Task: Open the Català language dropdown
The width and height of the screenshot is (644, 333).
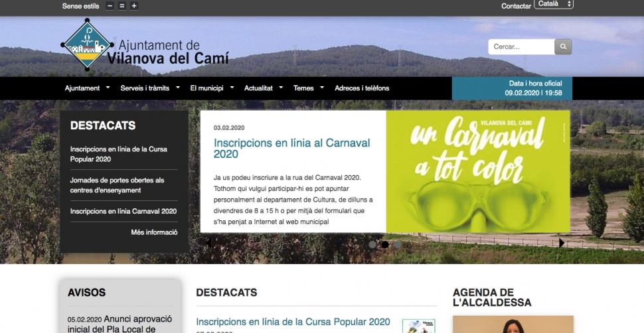Action: [x=553, y=4]
